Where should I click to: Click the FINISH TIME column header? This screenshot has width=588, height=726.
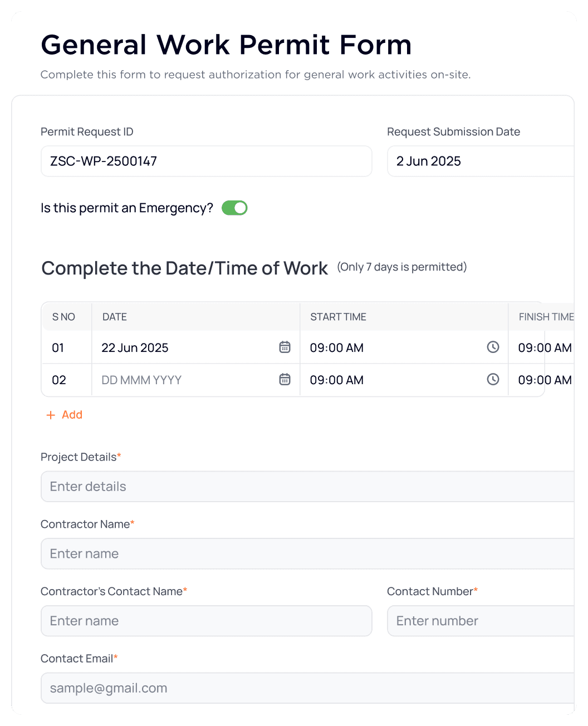546,316
